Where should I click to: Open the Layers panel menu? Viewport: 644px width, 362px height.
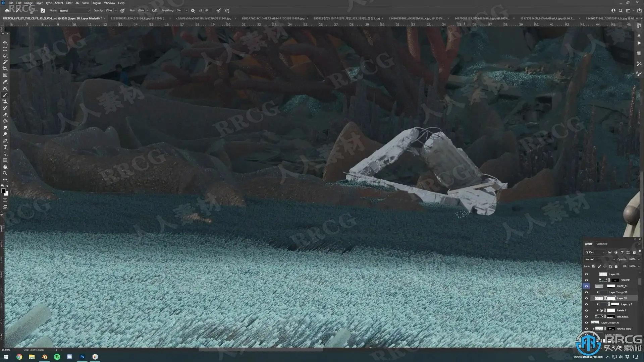point(639,244)
